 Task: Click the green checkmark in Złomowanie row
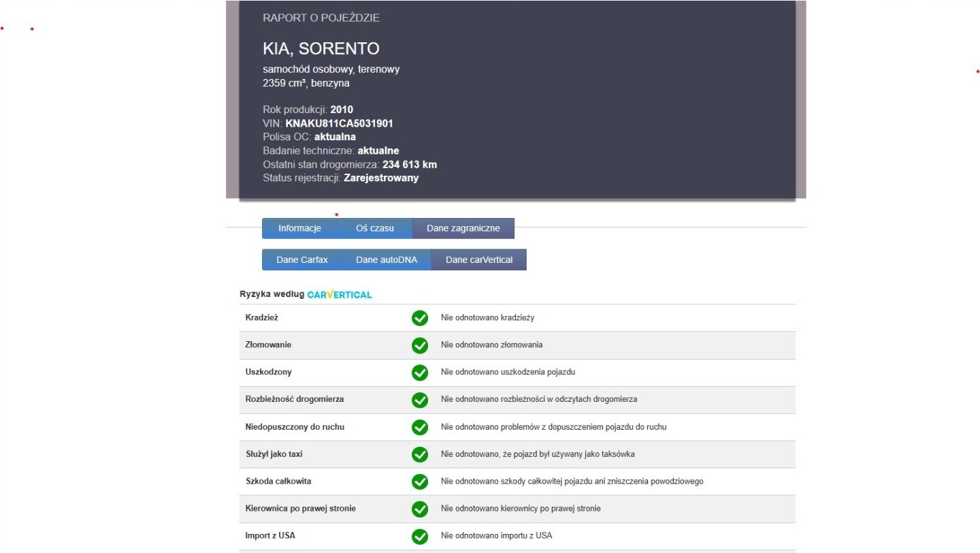click(x=420, y=345)
